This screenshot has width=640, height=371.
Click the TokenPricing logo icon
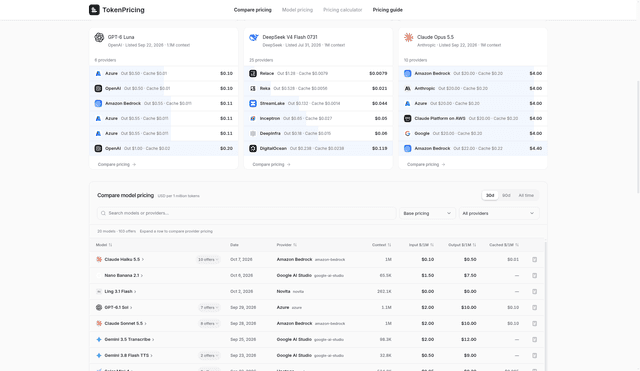click(x=94, y=10)
